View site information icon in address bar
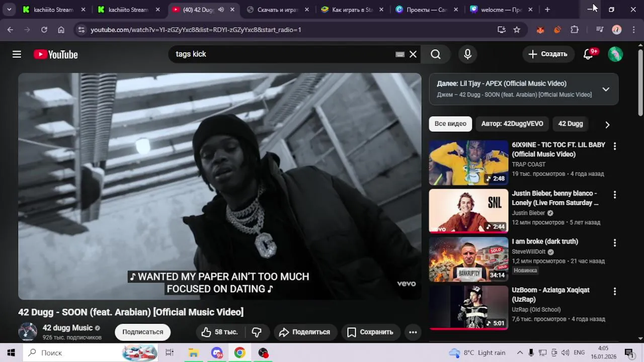 pyautogui.click(x=82, y=30)
